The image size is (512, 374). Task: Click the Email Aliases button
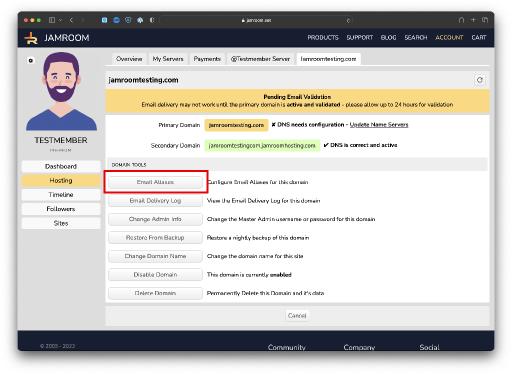pyautogui.click(x=155, y=182)
